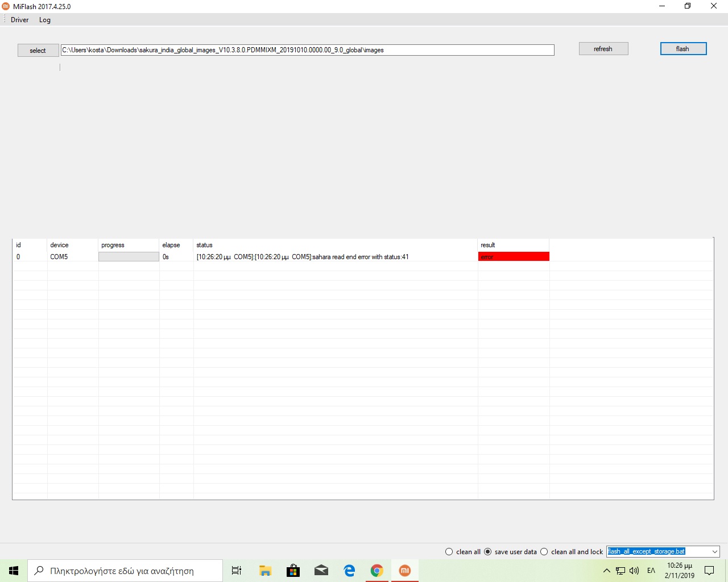
Task: Choose the 'clean all and lock' option
Action: tap(544, 552)
